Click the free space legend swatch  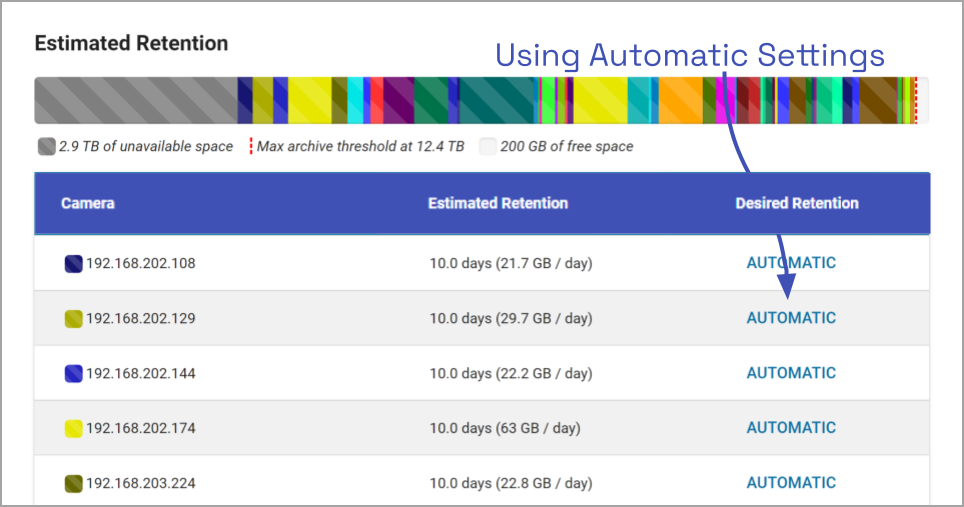pyautogui.click(x=487, y=147)
